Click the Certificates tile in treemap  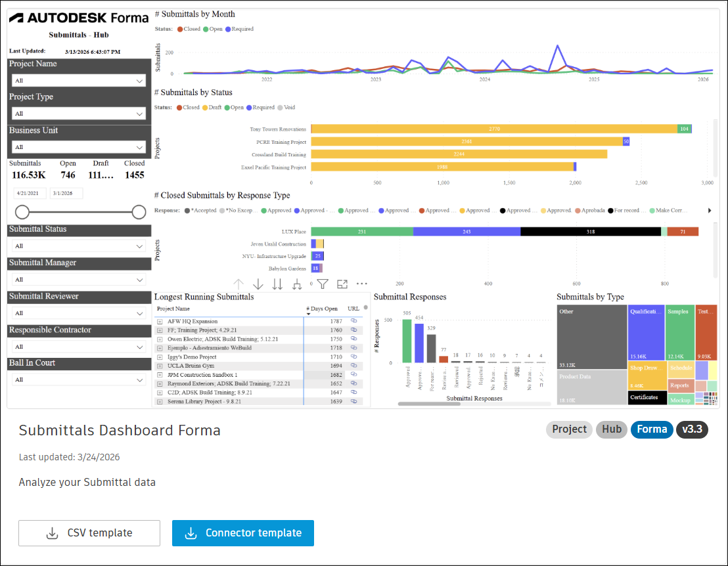pyautogui.click(x=648, y=398)
